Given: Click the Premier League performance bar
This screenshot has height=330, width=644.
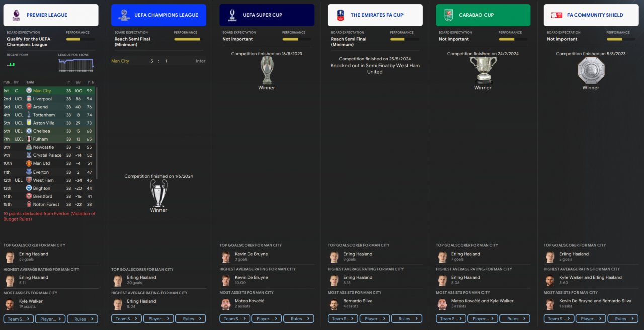Looking at the screenshot, I should [x=80, y=39].
